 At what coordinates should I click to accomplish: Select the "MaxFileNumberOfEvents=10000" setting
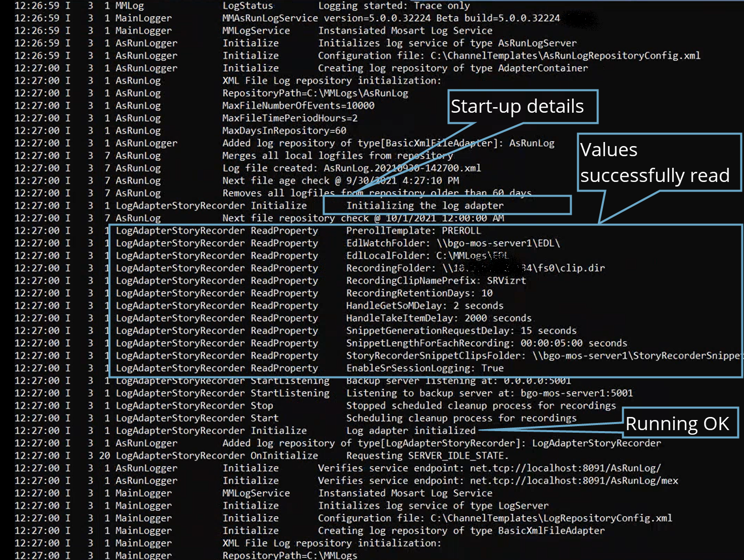(x=298, y=106)
